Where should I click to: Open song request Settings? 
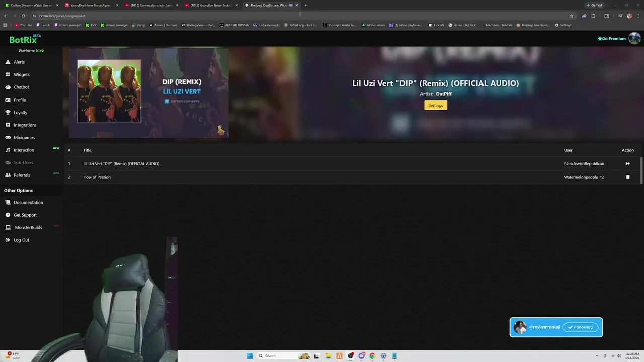(x=436, y=105)
